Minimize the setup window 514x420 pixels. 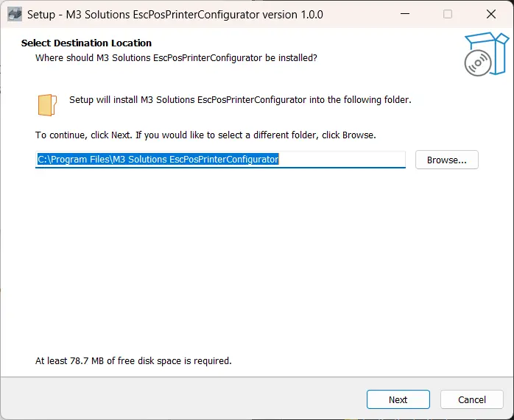(x=405, y=14)
